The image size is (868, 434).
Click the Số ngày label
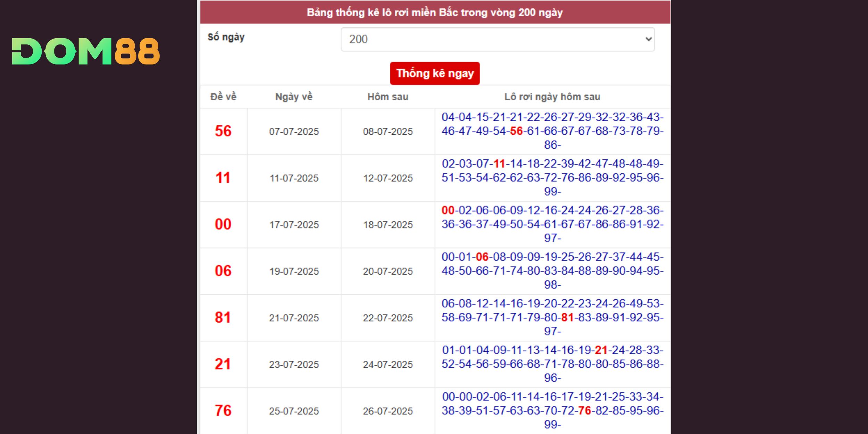point(226,37)
